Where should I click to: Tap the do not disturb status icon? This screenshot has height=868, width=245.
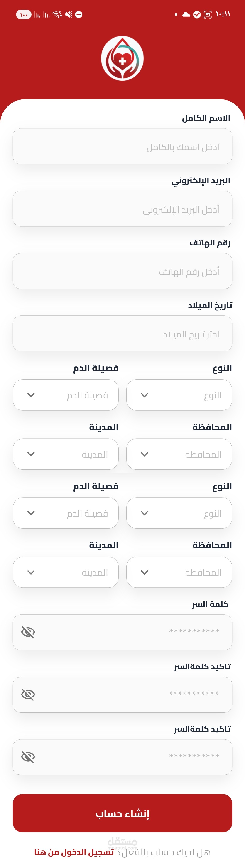[79, 14]
